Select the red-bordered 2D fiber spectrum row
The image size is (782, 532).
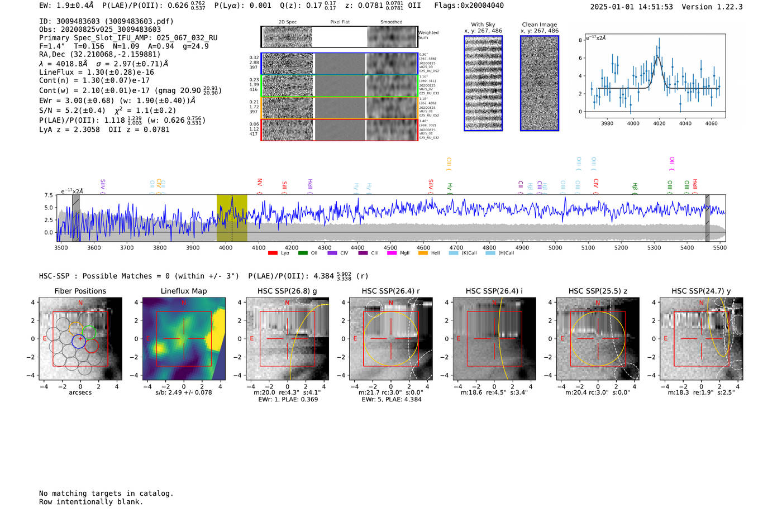coord(340,130)
